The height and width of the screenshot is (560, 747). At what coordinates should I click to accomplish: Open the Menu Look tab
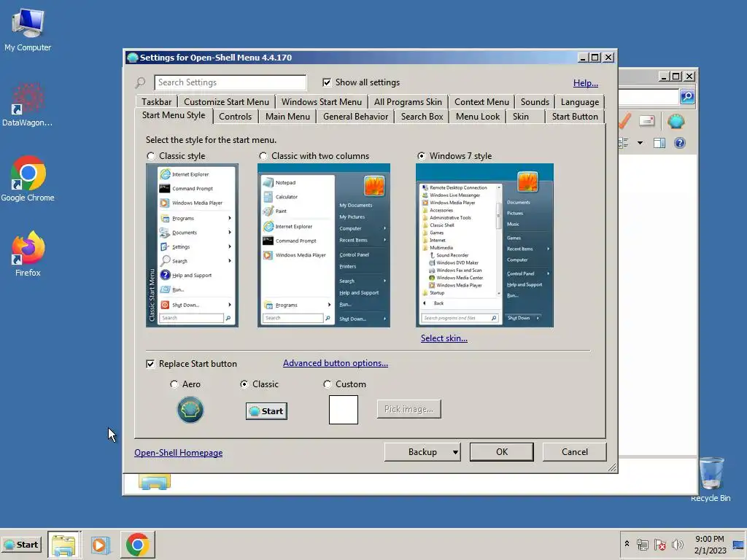click(x=478, y=117)
